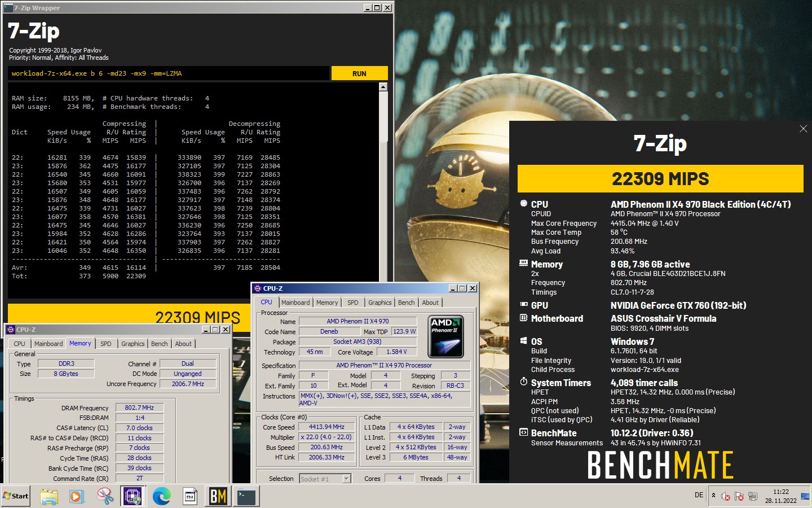This screenshot has height=508, width=812.
Task: Click the HT Link value 2006.33 MHz
Action: tap(326, 457)
